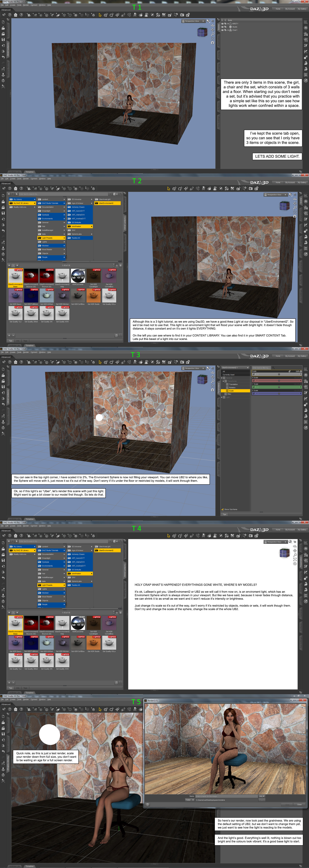Toggle the lock icon on Scale parameter in T3
This screenshot has width=309, height=868.
[289, 371]
